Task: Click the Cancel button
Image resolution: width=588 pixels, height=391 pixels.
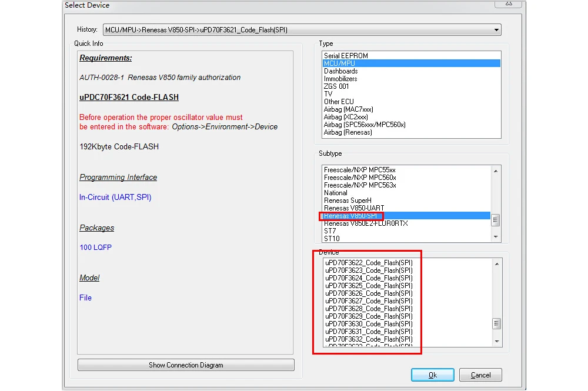Action: pyautogui.click(x=480, y=375)
